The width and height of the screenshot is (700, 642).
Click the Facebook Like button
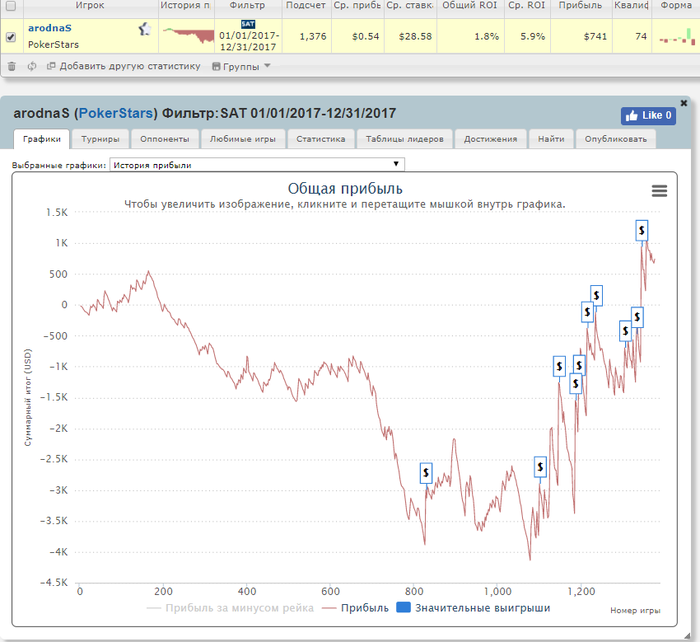[x=648, y=116]
